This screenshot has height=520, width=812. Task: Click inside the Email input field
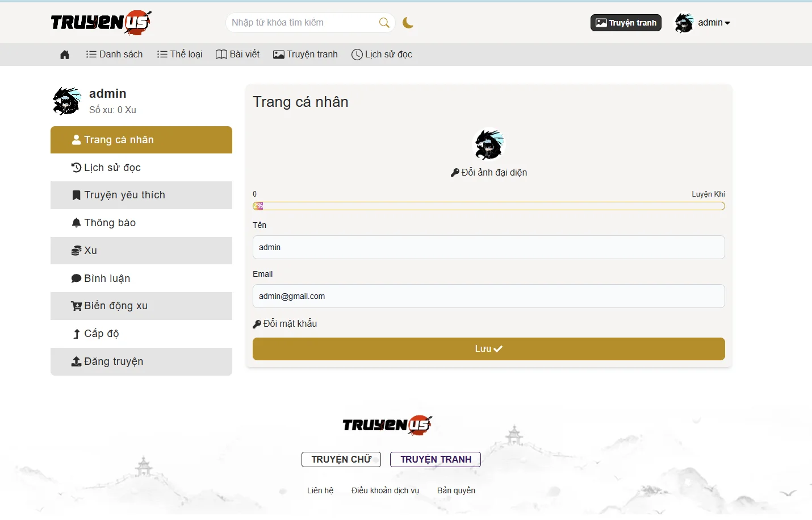[488, 296]
